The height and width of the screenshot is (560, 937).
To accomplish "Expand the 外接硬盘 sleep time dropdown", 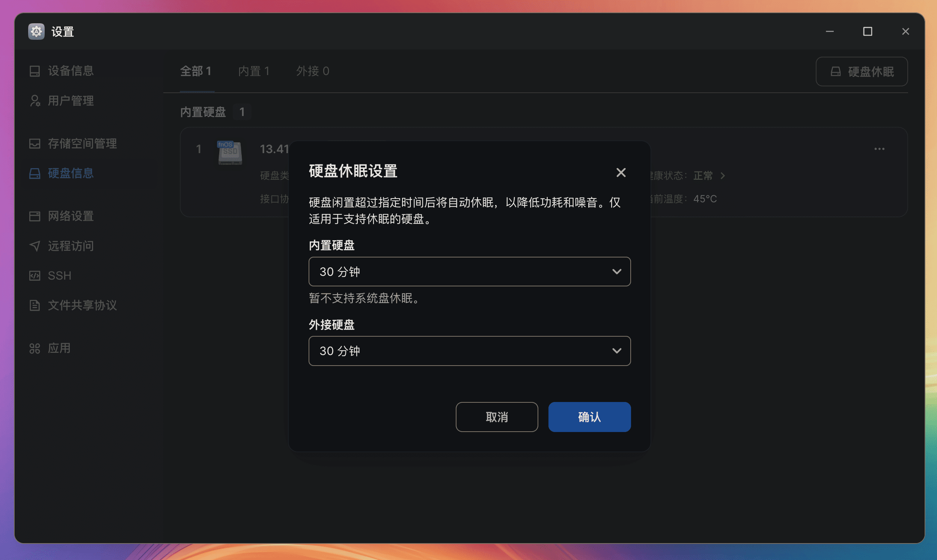I will [470, 351].
